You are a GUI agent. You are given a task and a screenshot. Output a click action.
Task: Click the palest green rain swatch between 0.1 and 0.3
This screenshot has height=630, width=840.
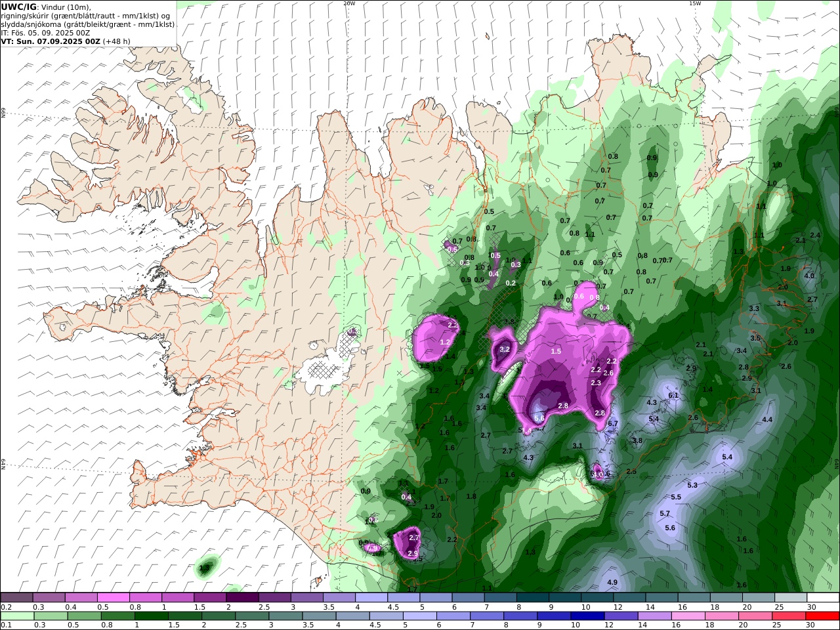pyautogui.click(x=17, y=616)
